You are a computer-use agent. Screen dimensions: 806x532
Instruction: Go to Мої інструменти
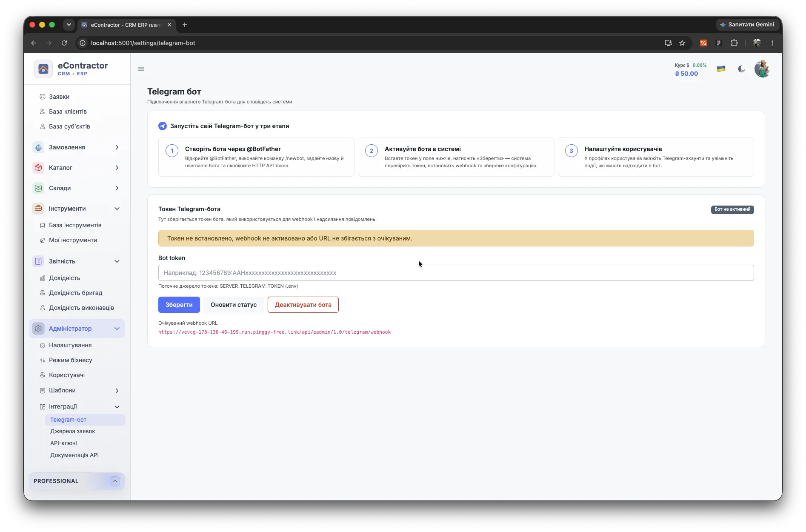[73, 240]
